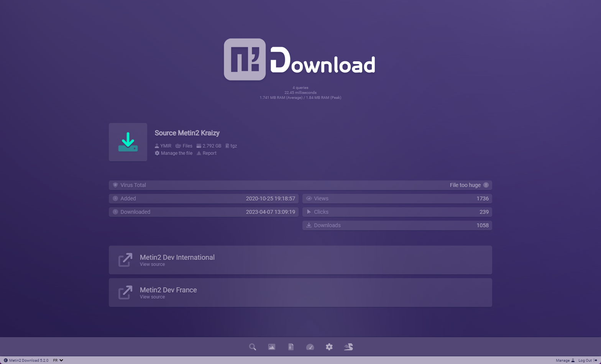
Task: Click the 4 queries stat text
Action: [x=300, y=88]
